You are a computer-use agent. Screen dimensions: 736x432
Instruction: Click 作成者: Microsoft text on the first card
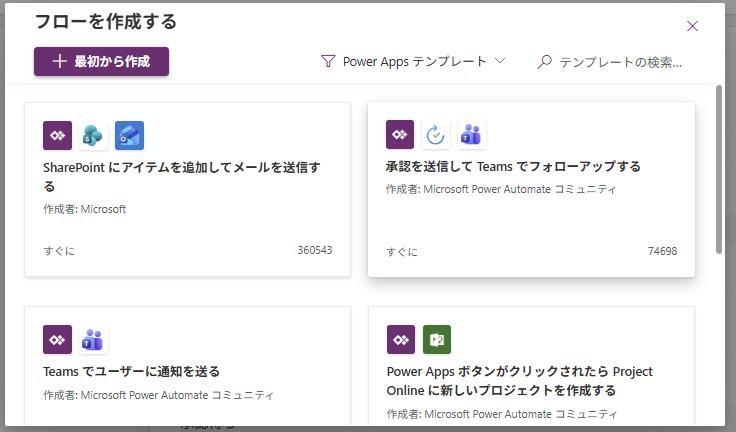coord(84,209)
